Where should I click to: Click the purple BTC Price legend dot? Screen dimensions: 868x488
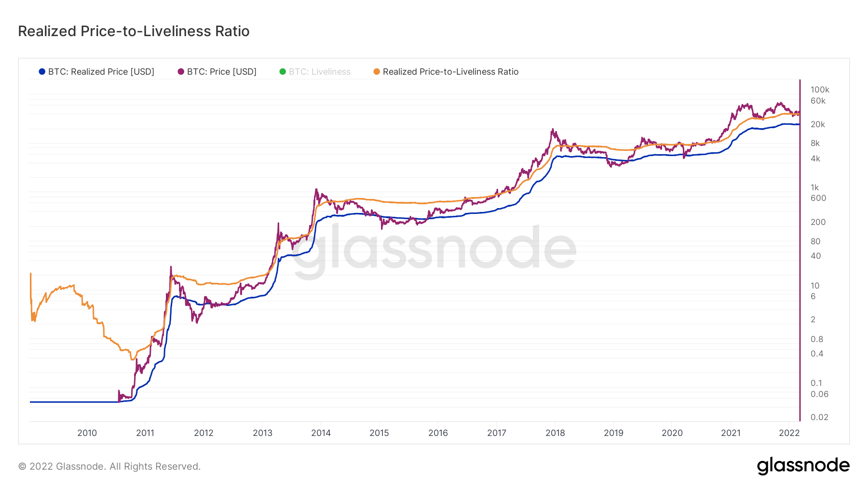pyautogui.click(x=181, y=72)
